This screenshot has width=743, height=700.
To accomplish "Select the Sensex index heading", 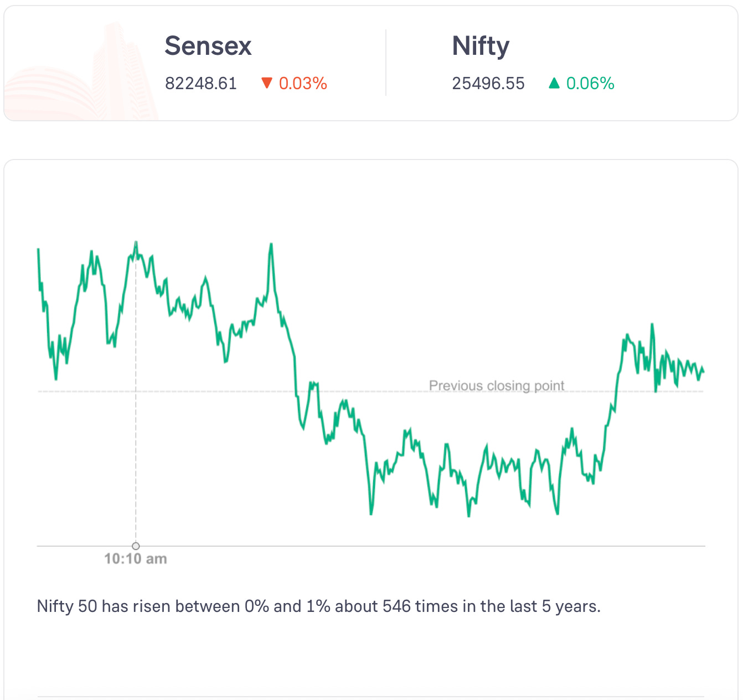I will (208, 46).
